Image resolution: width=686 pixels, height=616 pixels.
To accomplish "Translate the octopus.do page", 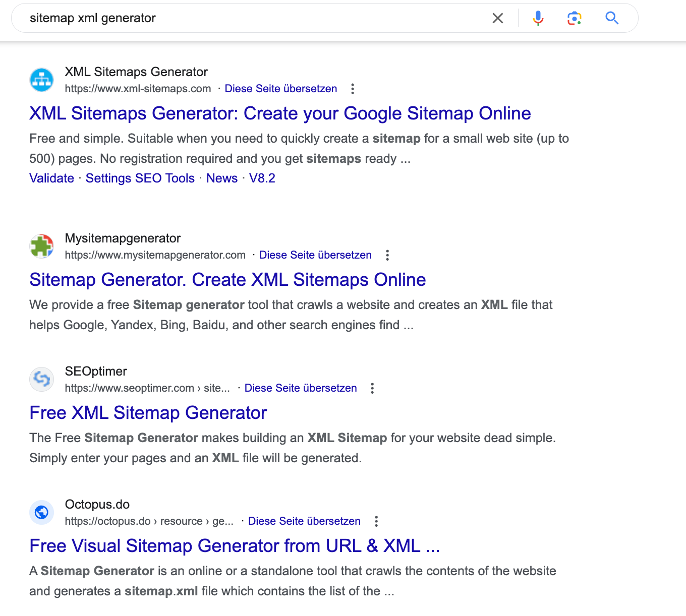I will pyautogui.click(x=304, y=521).
